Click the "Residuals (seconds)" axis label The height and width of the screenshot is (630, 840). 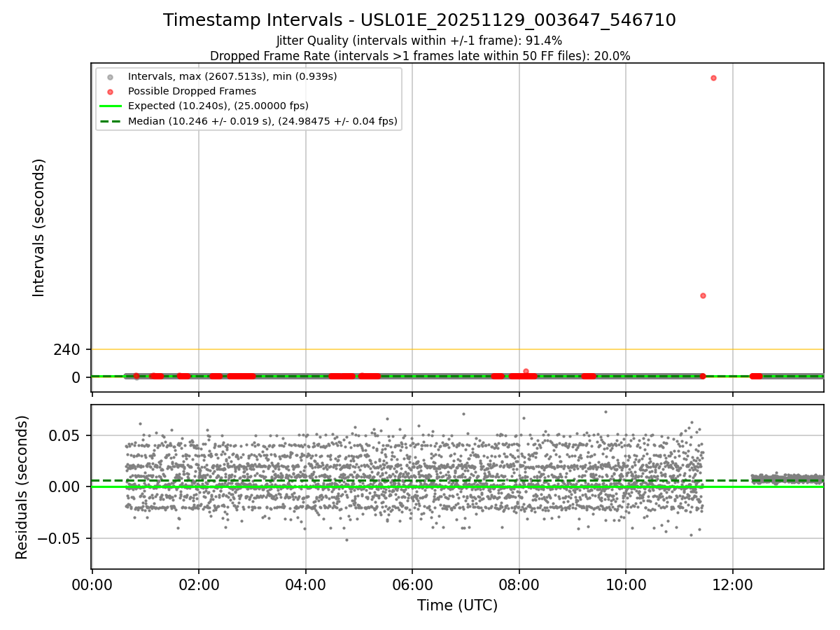pos(22,487)
